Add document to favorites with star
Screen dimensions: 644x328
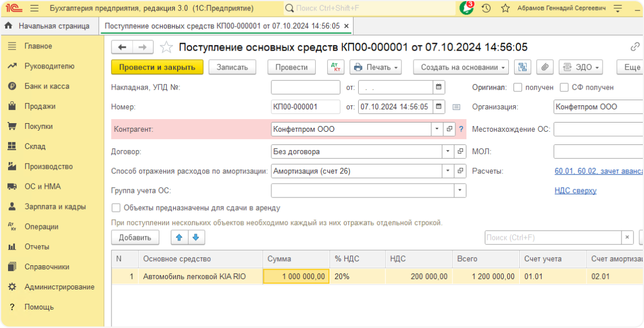(166, 47)
